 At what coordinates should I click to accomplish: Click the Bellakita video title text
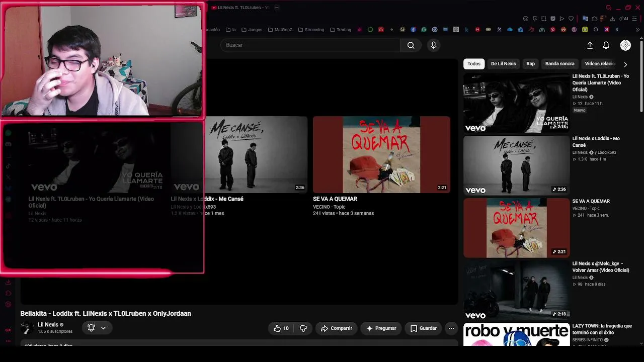point(106,313)
